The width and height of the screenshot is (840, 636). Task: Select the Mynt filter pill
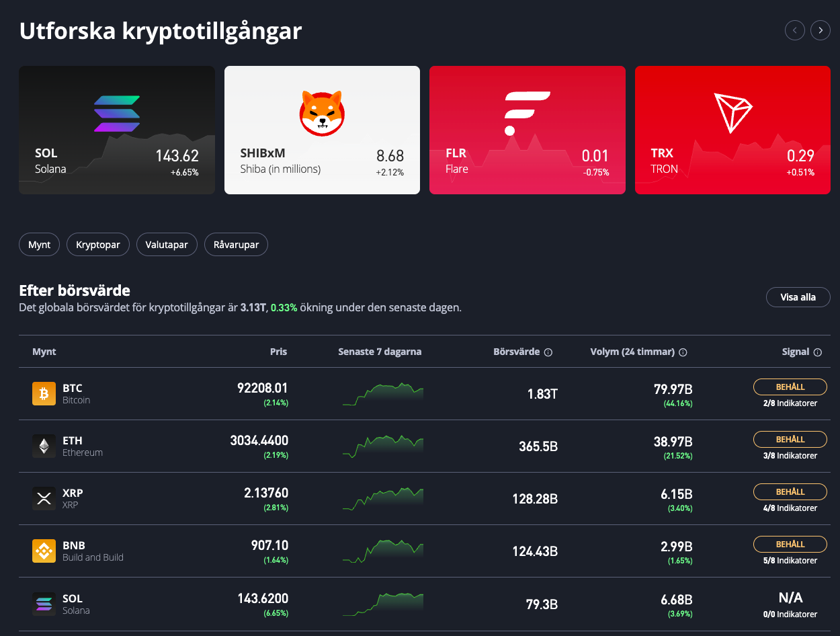[39, 245]
